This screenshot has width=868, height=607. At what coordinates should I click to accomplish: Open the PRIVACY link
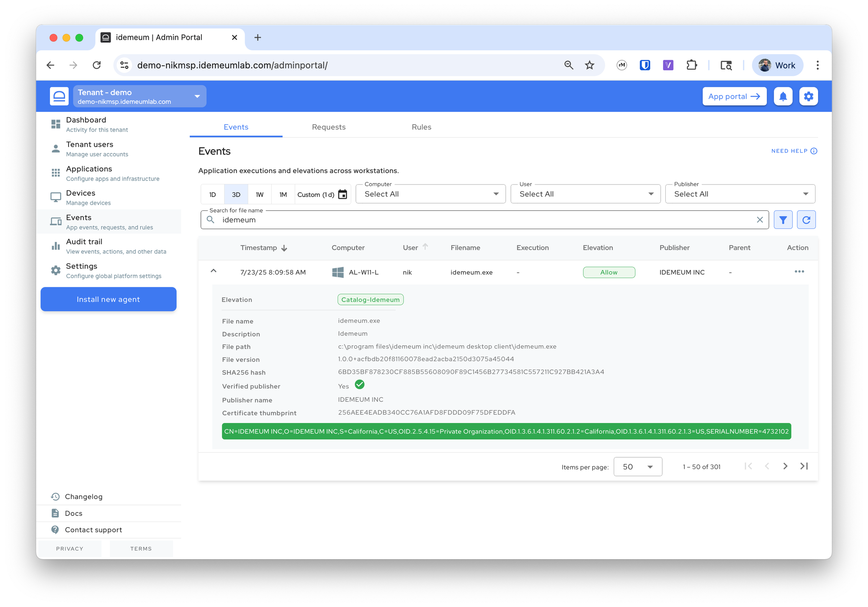[69, 548]
